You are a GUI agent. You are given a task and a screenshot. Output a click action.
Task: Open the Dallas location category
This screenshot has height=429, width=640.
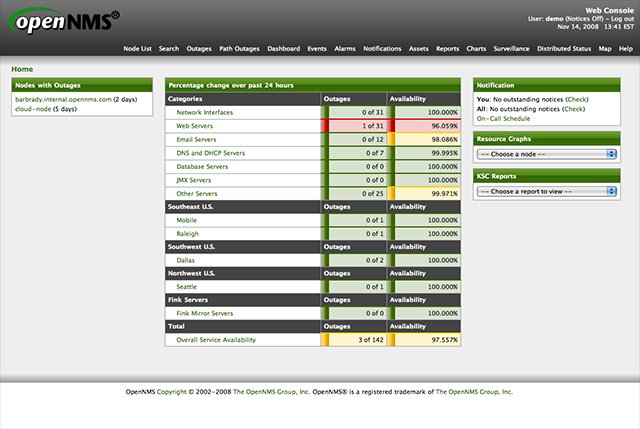click(x=185, y=260)
